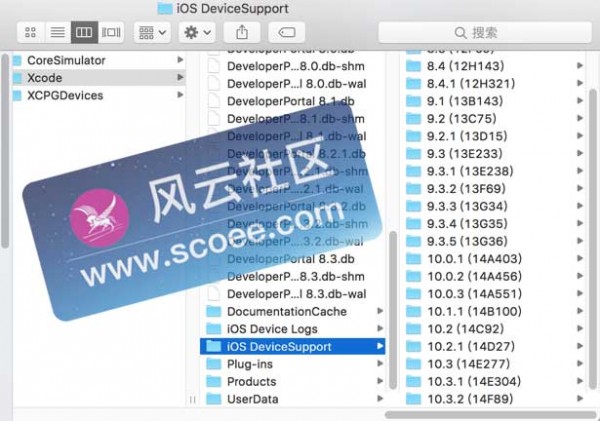600x421 pixels.
Task: Switch to Cover Flow view
Action: 111,33
